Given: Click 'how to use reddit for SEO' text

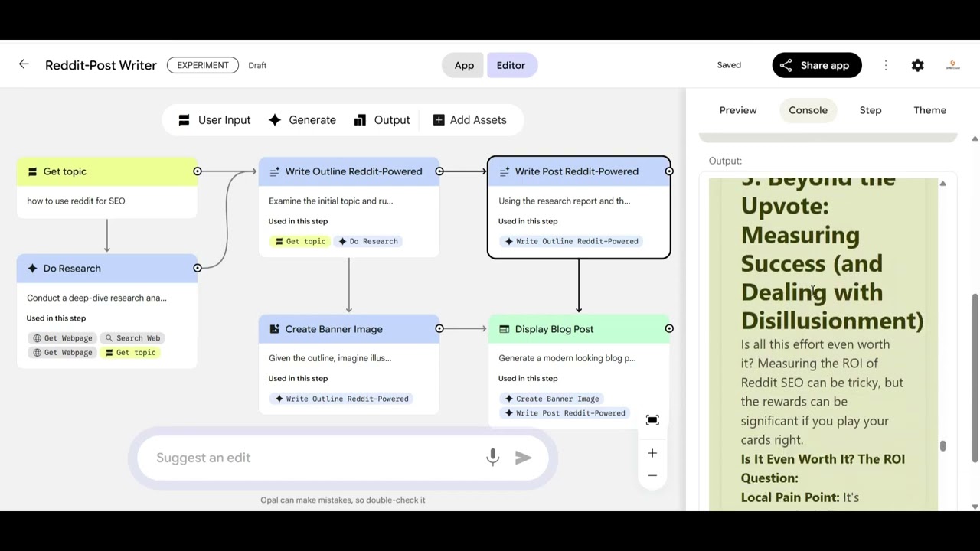Looking at the screenshot, I should 76,201.
